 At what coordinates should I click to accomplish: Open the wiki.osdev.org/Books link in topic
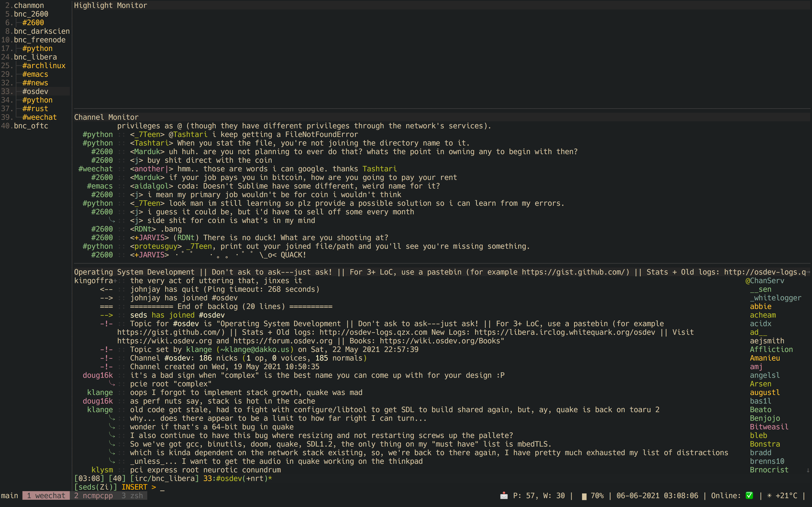click(x=441, y=341)
